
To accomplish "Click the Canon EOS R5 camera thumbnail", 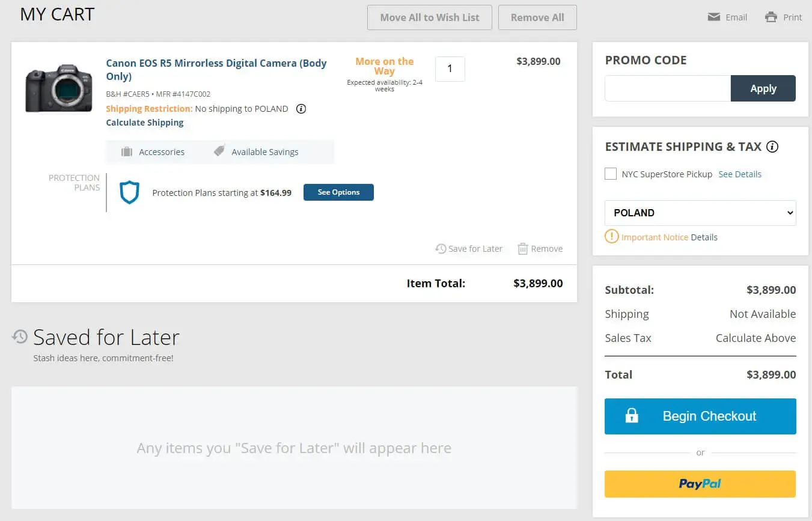I will point(59,88).
